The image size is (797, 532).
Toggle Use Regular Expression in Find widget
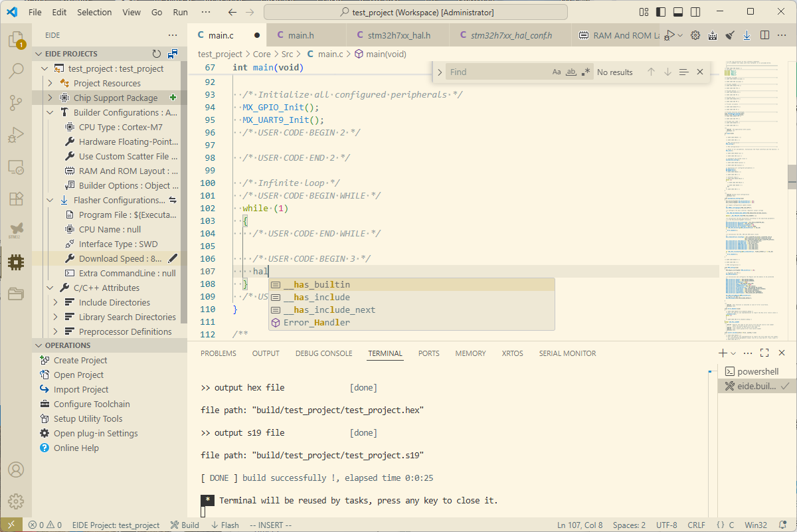pyautogui.click(x=586, y=72)
